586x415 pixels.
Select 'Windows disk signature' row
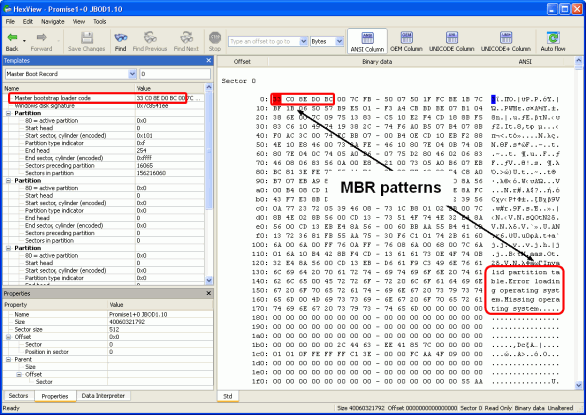pyautogui.click(x=104, y=106)
